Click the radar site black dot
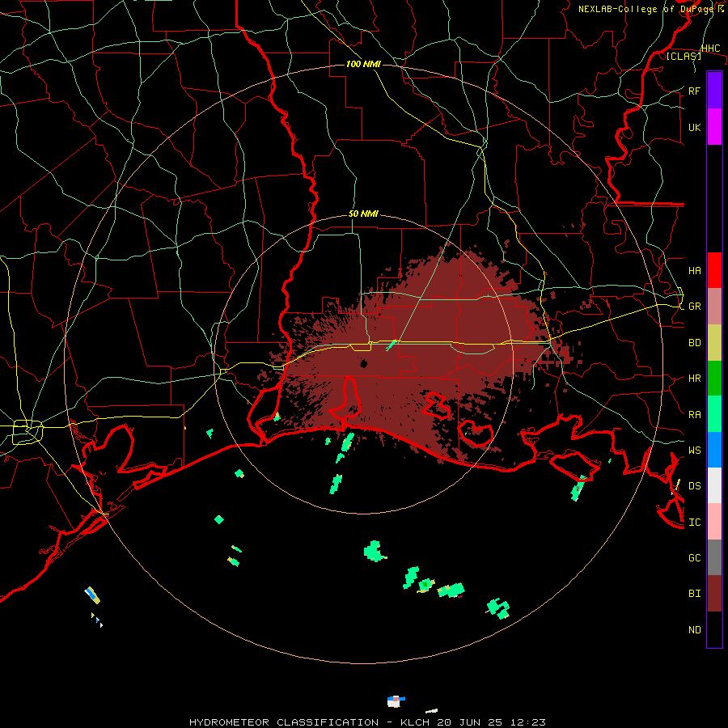The height and width of the screenshot is (728, 728). (x=364, y=363)
